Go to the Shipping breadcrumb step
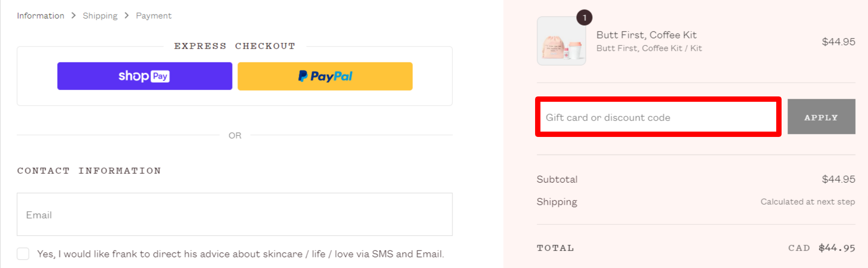868x268 pixels. click(100, 16)
